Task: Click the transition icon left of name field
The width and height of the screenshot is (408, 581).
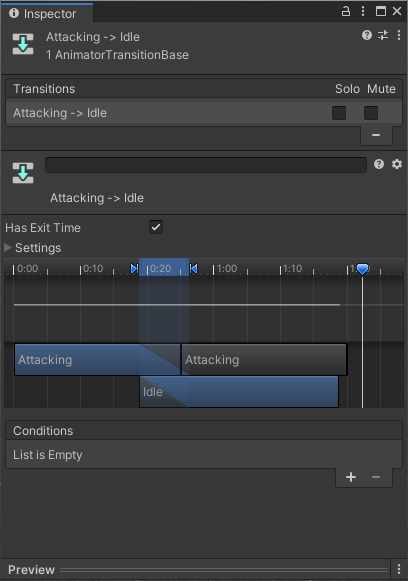Action: pos(23,173)
